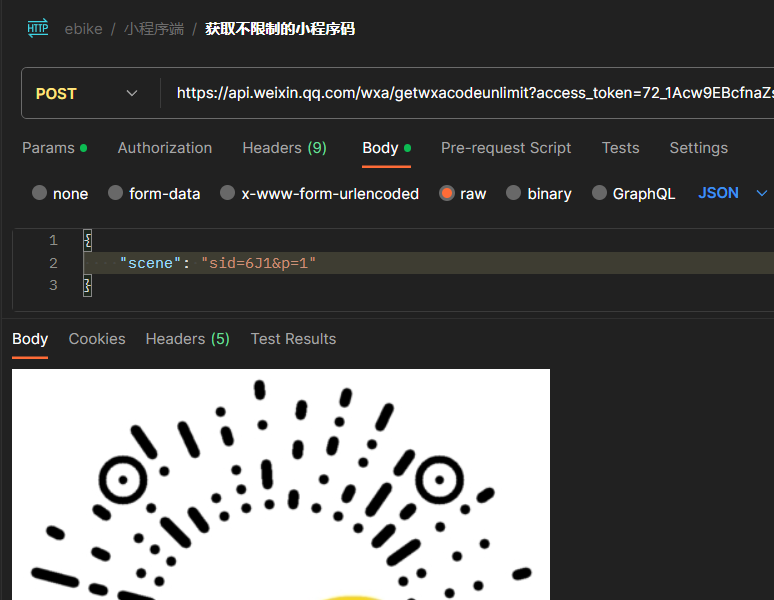Open the POST method dropdown
Screen dimensions: 774x600
click(87, 93)
